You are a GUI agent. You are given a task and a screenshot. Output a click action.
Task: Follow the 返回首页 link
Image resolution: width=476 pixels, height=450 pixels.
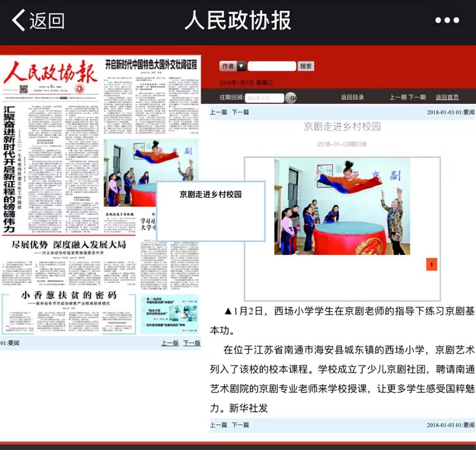coord(447,97)
